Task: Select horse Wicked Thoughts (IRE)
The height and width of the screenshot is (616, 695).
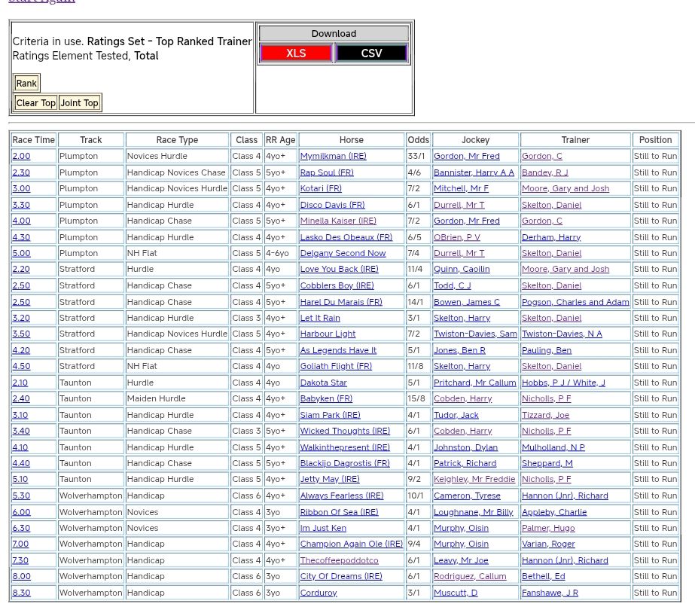Action: click(x=345, y=432)
